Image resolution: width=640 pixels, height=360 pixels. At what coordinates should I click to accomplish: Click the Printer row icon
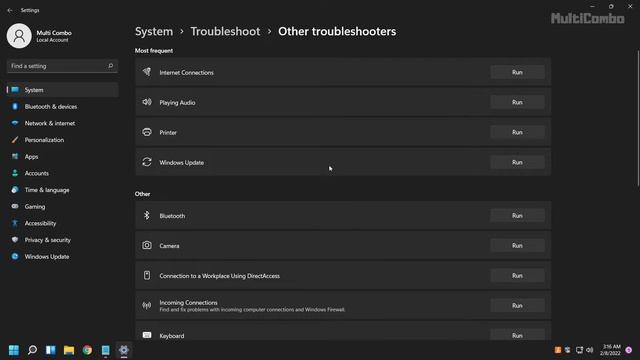(147, 132)
